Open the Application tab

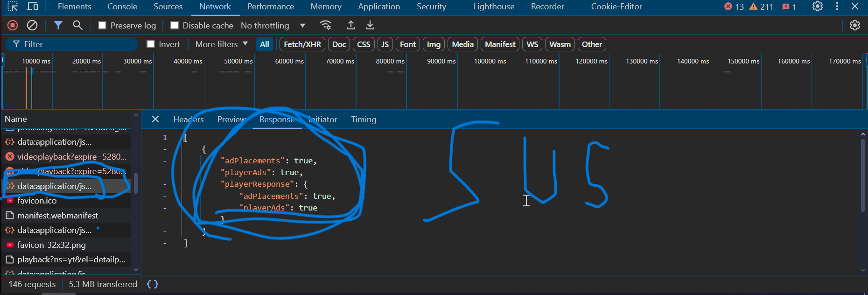coord(379,7)
